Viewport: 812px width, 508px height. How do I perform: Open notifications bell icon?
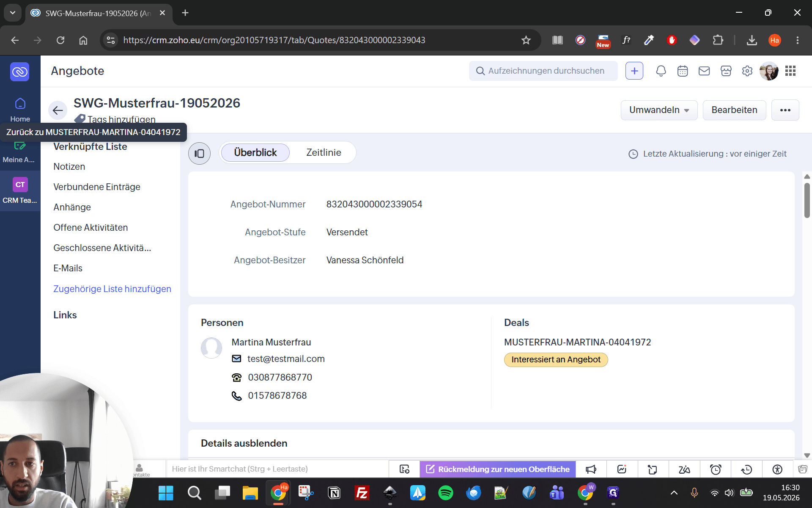661,71
